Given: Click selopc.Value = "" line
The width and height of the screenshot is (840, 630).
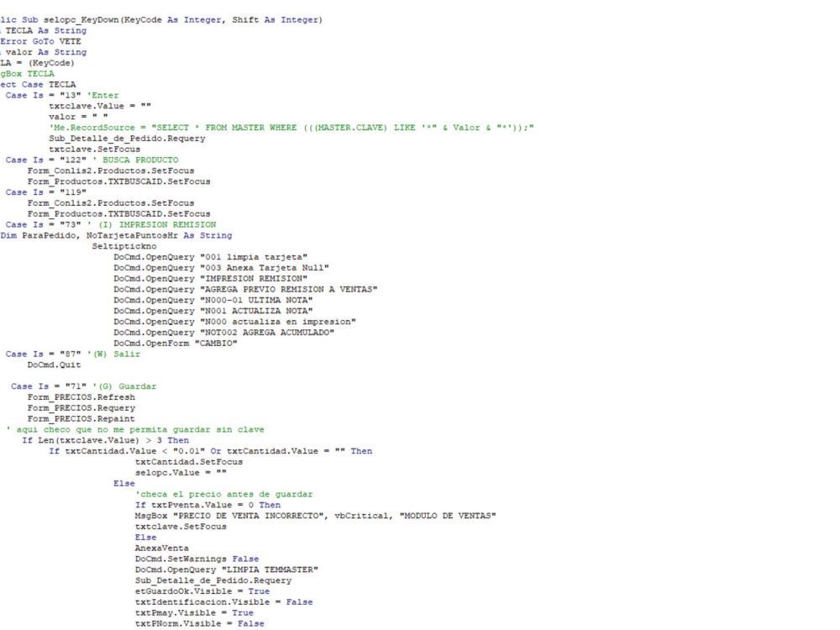Looking at the screenshot, I should (181, 472).
